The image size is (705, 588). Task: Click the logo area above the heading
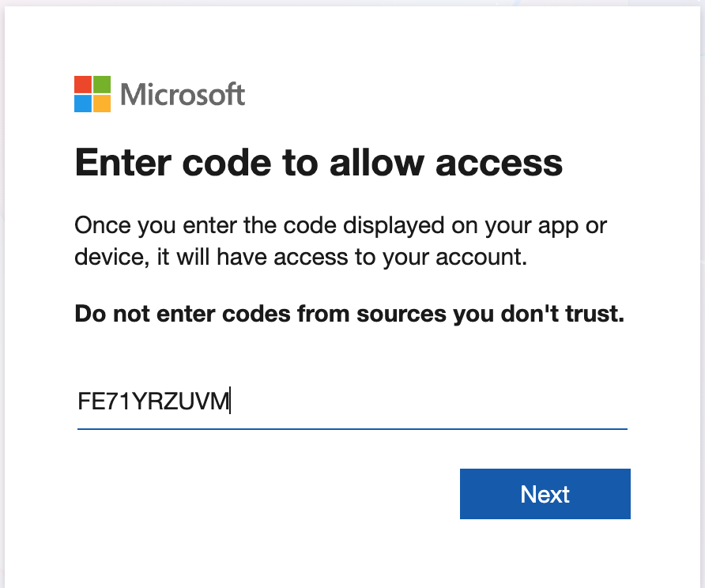(158, 94)
